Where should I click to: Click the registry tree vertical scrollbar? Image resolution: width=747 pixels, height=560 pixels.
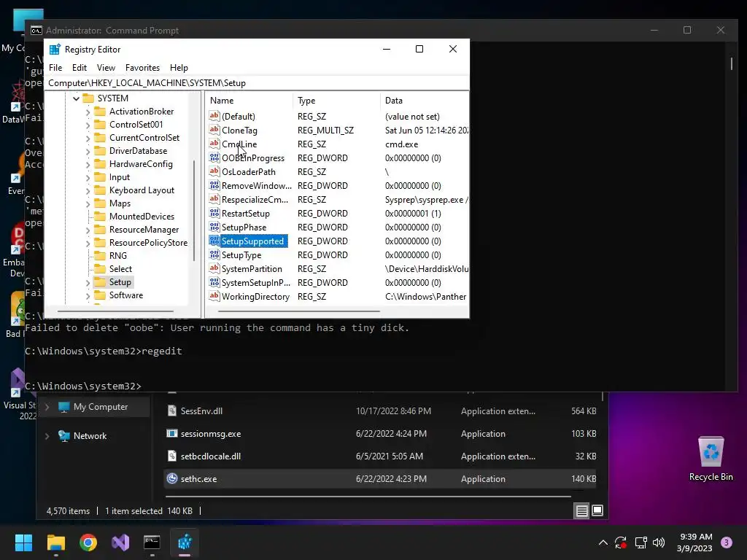[x=194, y=211]
